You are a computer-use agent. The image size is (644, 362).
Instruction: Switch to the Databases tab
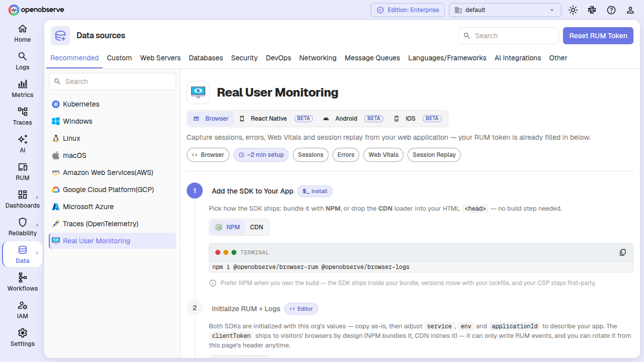click(x=206, y=58)
